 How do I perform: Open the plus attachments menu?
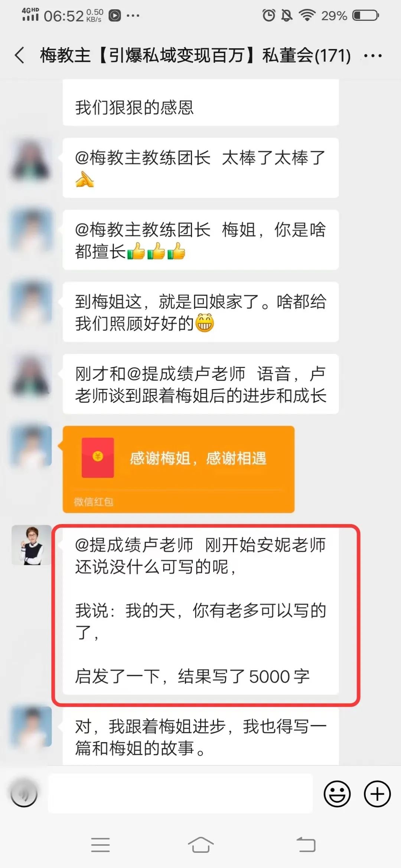click(377, 794)
